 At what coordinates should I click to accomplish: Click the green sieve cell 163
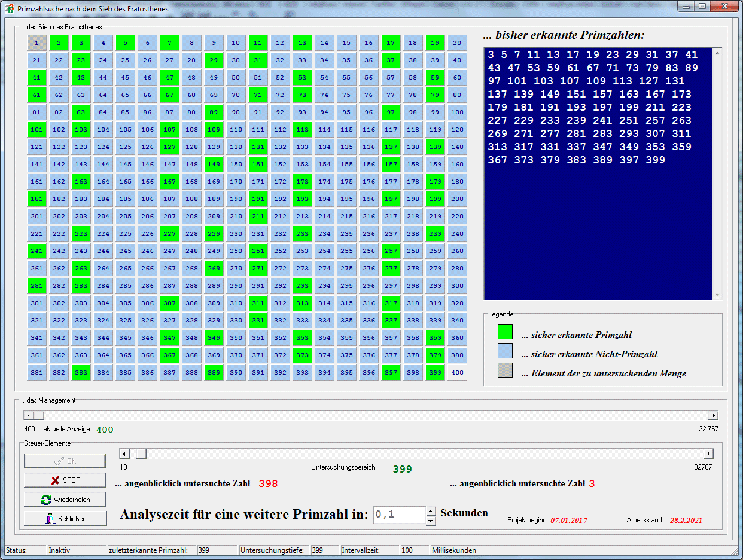[x=81, y=182]
